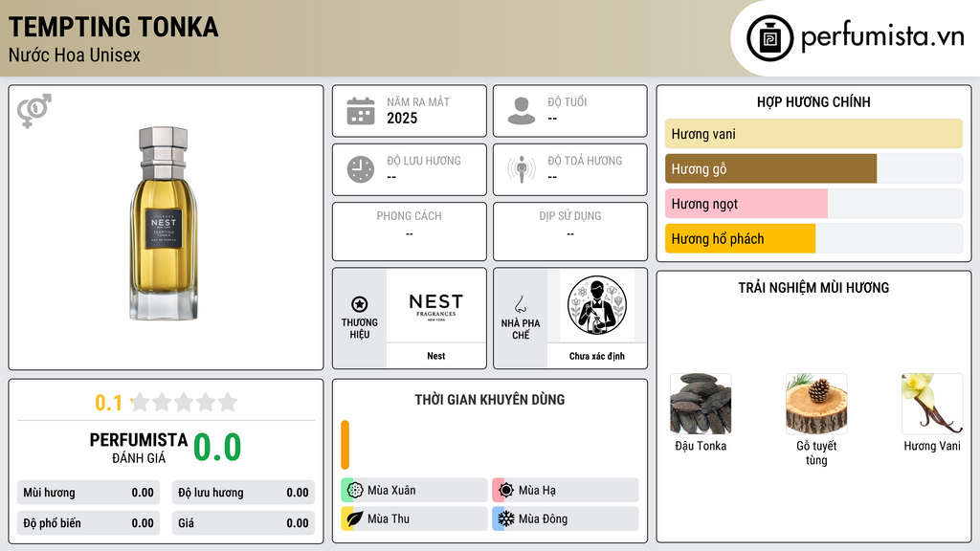Click the Gỗ tuyết tùng caption
Image resolution: width=980 pixels, height=551 pixels.
(816, 452)
